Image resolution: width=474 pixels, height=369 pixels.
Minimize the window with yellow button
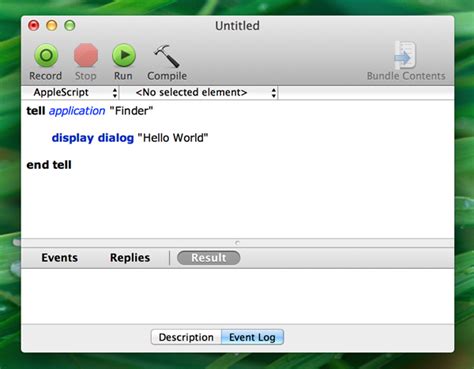(52, 25)
